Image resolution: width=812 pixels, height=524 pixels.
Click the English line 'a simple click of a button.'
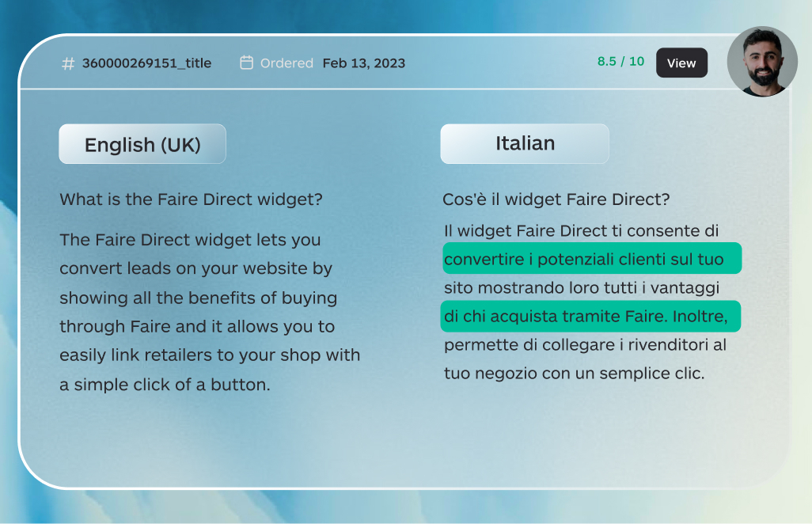[x=165, y=385]
